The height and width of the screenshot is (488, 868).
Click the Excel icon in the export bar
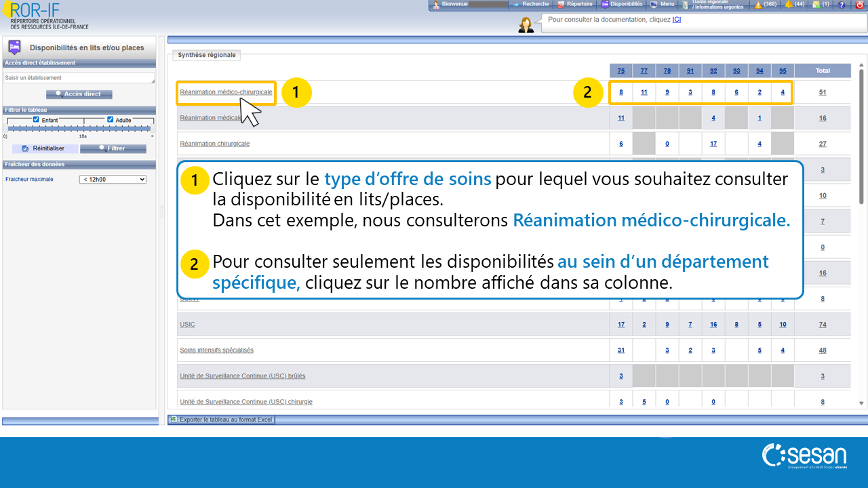pyautogui.click(x=174, y=420)
